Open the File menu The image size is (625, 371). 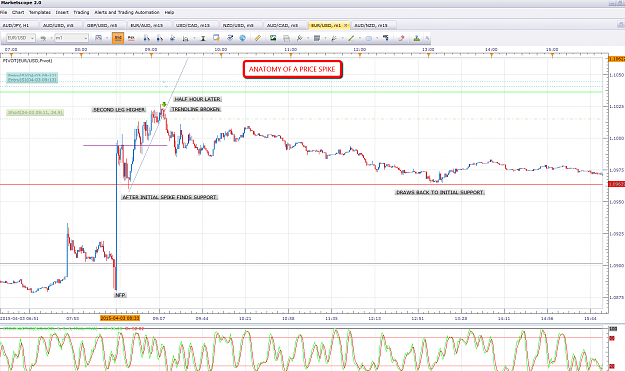[x=4, y=12]
